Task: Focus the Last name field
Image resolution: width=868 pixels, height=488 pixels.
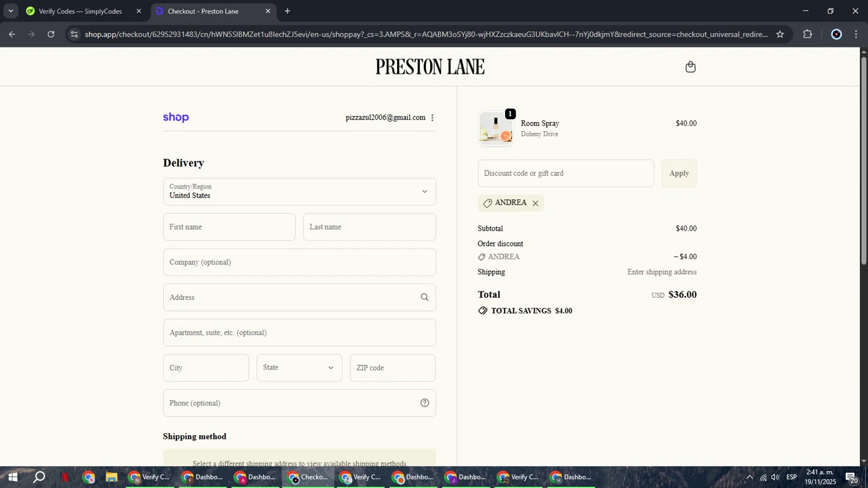Action: [x=369, y=227]
